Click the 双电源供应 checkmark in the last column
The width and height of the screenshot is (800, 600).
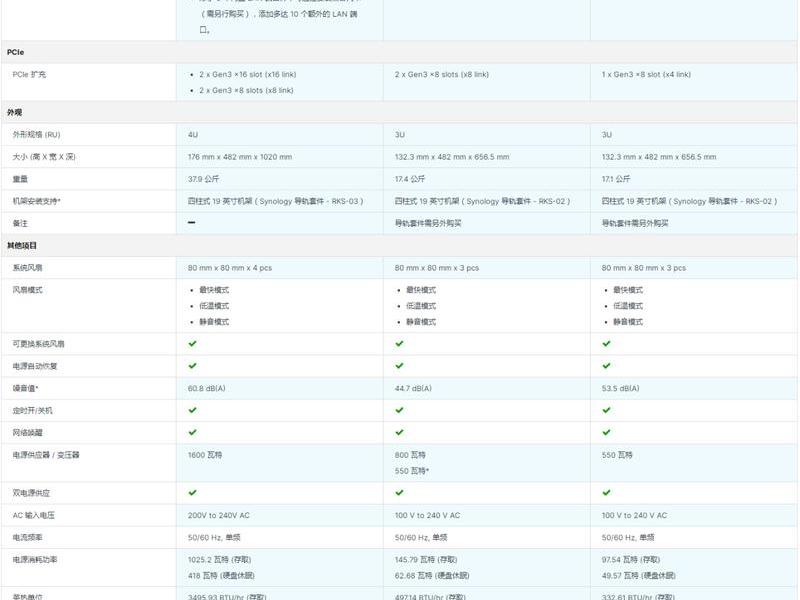(x=606, y=492)
